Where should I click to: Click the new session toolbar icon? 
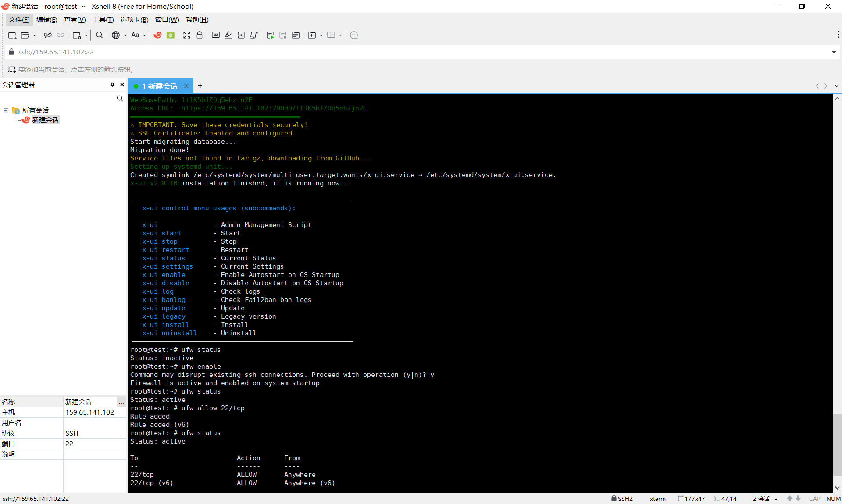coord(12,35)
